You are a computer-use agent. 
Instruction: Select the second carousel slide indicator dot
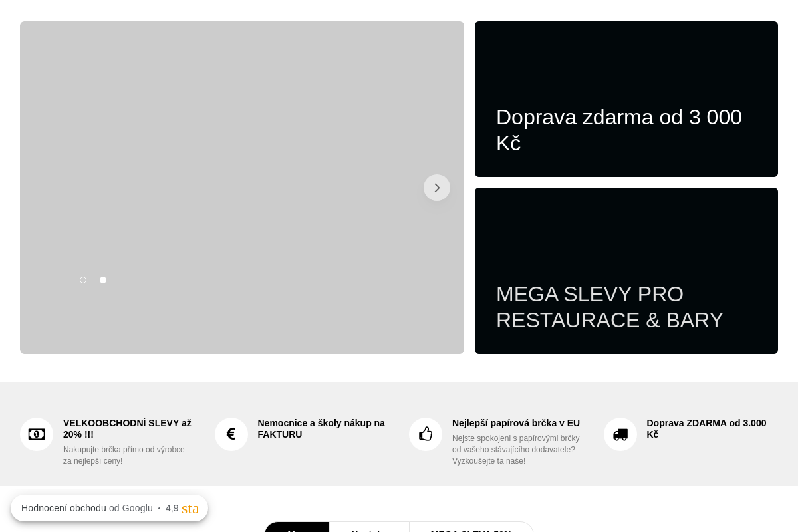[x=103, y=280]
